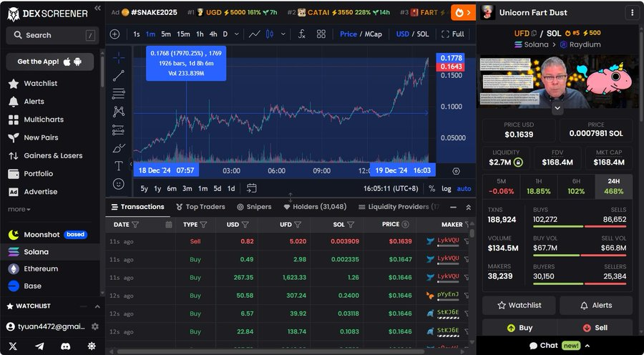This screenshot has height=355, width=644.
Task: Select the forecasting and measurement tool
Action: point(119,130)
